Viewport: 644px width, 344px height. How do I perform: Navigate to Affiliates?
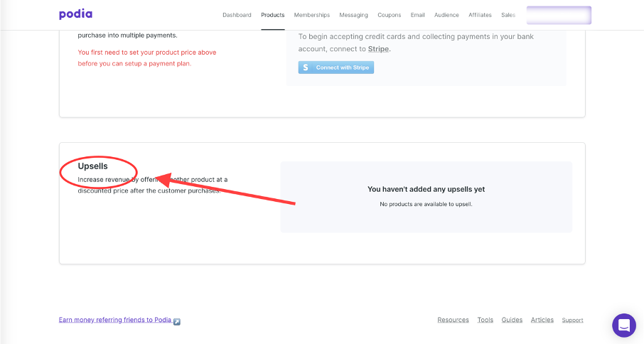pos(480,15)
